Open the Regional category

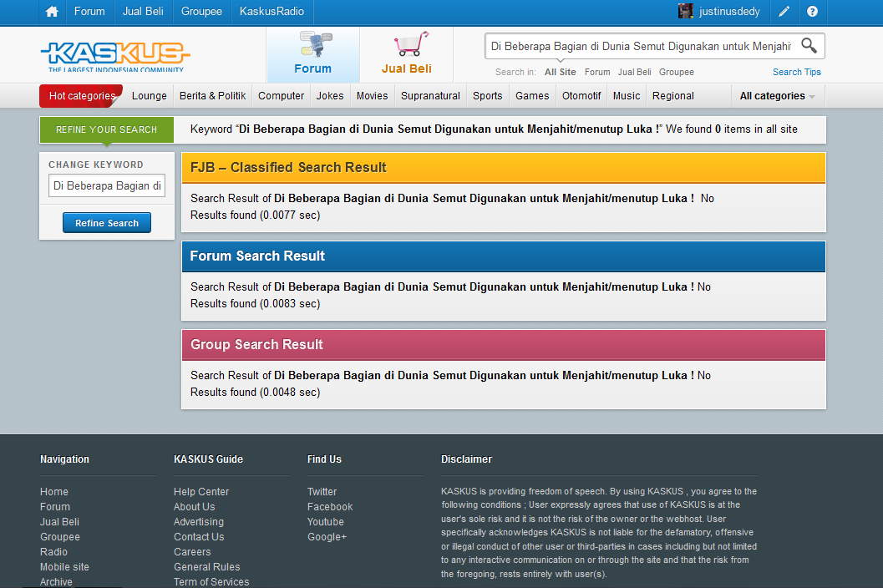pos(673,96)
